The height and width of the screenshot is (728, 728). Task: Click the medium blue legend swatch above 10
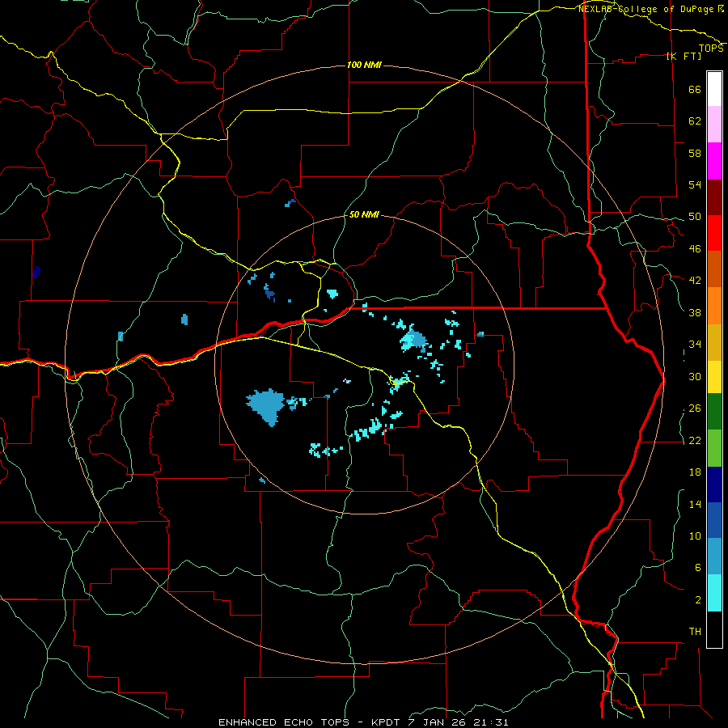pyautogui.click(x=714, y=520)
